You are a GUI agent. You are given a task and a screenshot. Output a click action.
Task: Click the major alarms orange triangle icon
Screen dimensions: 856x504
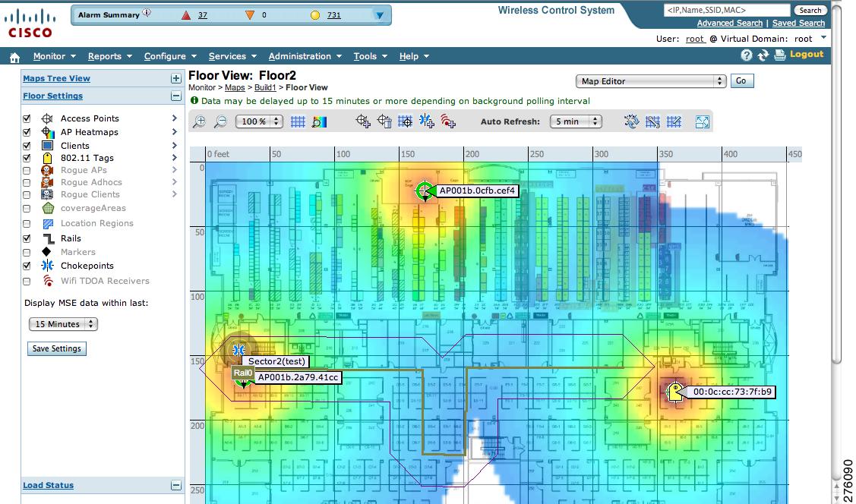tap(249, 15)
